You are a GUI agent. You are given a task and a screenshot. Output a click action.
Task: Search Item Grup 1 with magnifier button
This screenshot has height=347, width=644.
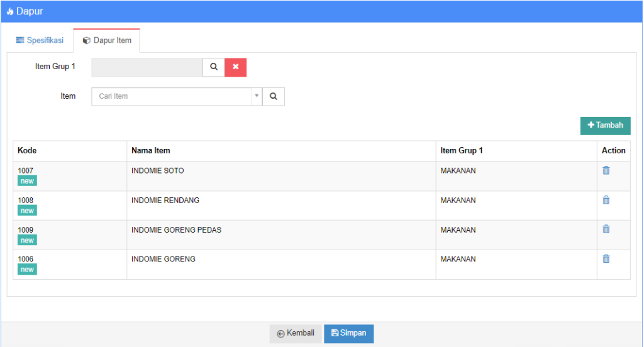[x=213, y=67]
